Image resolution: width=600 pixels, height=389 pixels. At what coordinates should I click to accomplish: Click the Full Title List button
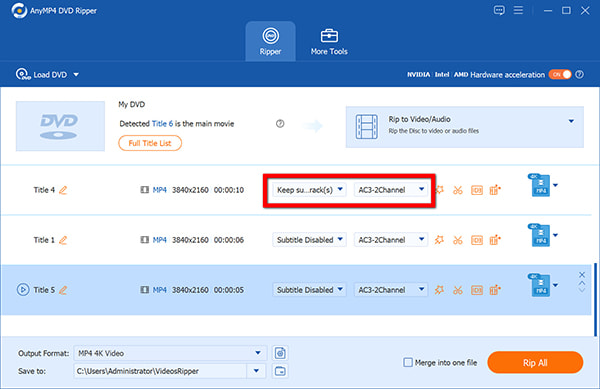pyautogui.click(x=150, y=143)
